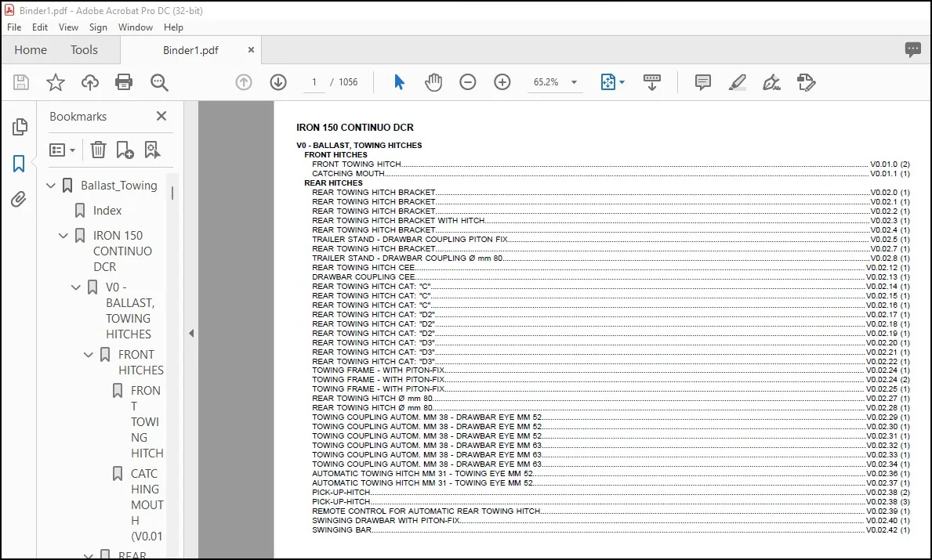
Task: Select the CATCHING MOUTH bookmark
Action: (147, 504)
